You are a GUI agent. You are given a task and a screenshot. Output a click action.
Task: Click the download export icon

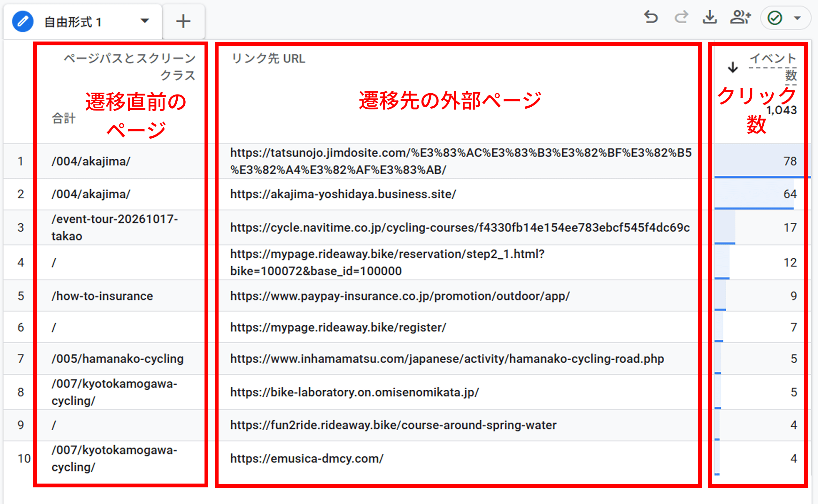[x=710, y=17]
